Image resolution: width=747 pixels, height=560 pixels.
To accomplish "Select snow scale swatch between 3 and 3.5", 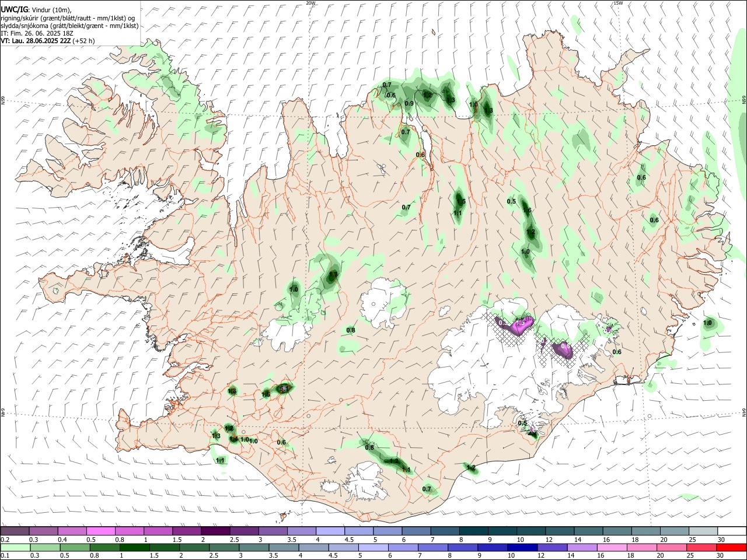I will click(273, 531).
